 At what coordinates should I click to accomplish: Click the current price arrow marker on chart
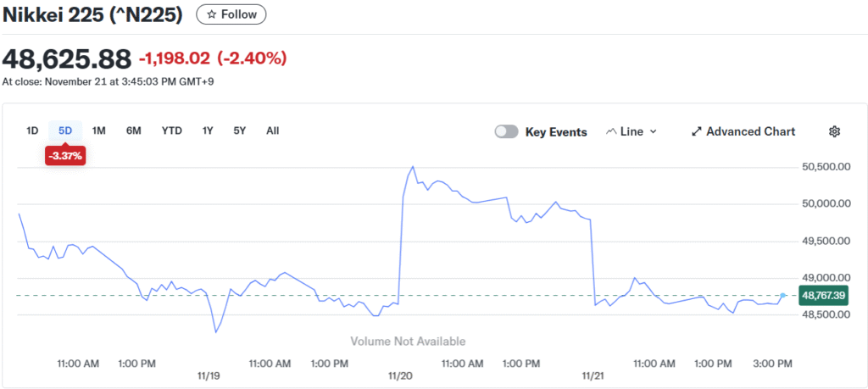tap(783, 295)
